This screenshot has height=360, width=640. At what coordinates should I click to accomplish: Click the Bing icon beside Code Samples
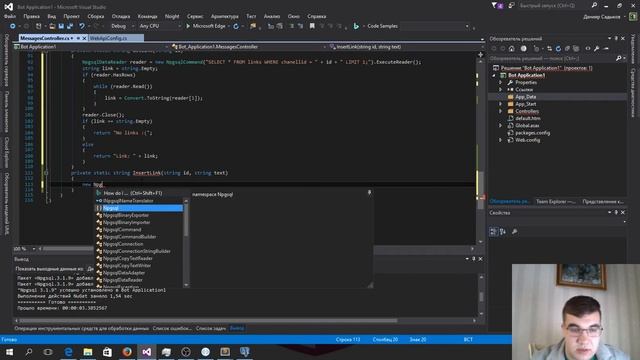click(x=356, y=26)
